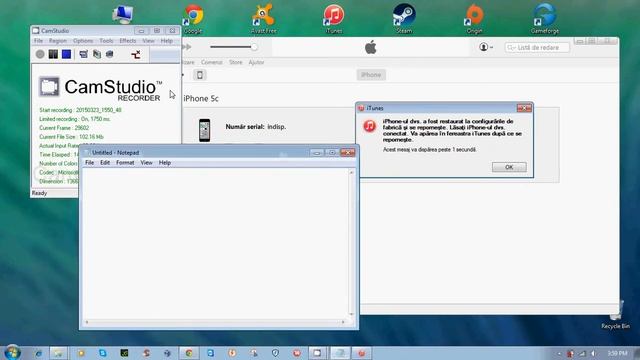This screenshot has width=640, height=360.
Task: Click the system tray volume icon
Action: pos(593,353)
